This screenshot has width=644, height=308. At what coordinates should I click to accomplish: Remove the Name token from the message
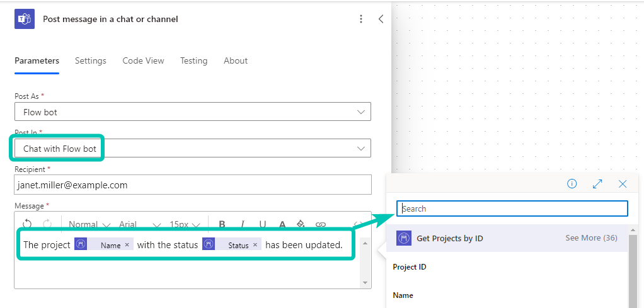tap(127, 245)
